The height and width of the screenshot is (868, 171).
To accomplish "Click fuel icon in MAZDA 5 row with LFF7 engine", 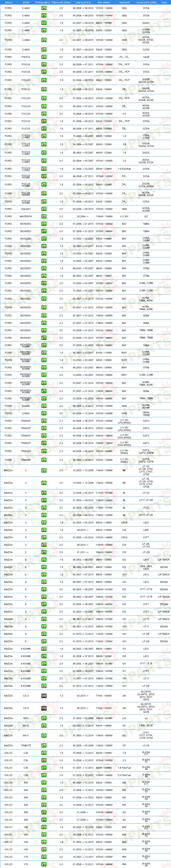I will (44, 537).
